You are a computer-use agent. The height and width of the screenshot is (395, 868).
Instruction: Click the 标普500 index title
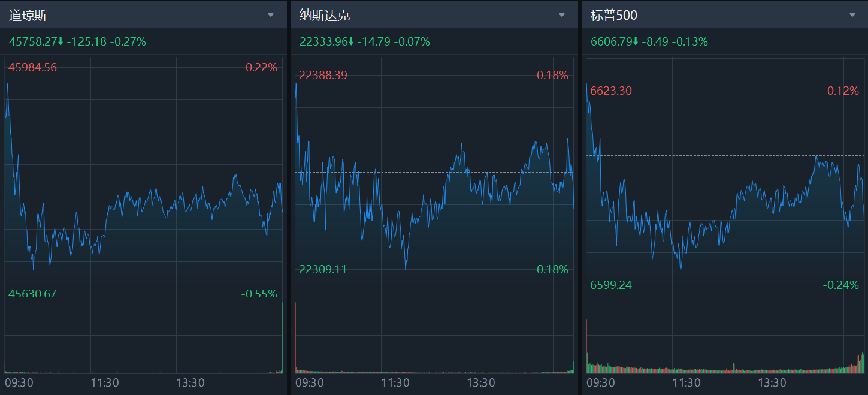coord(614,16)
